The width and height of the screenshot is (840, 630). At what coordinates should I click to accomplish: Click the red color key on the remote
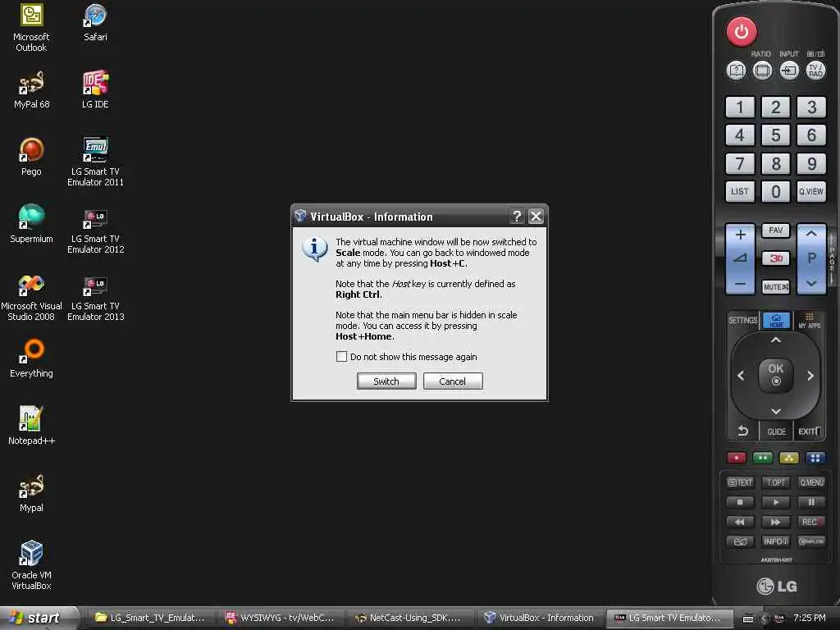tap(736, 458)
